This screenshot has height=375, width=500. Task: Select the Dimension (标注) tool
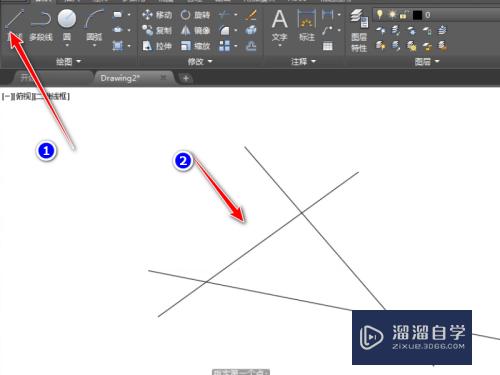click(307, 24)
